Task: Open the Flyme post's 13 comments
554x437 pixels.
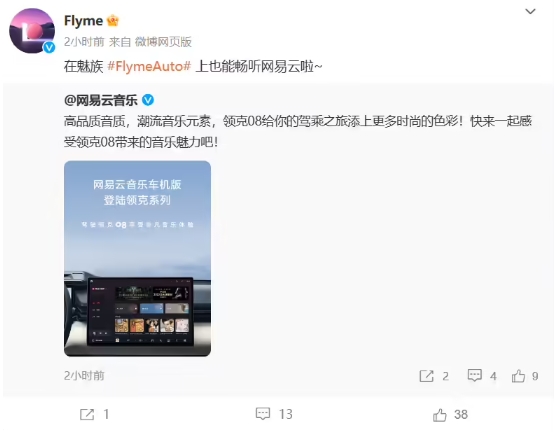Action: 274,414
